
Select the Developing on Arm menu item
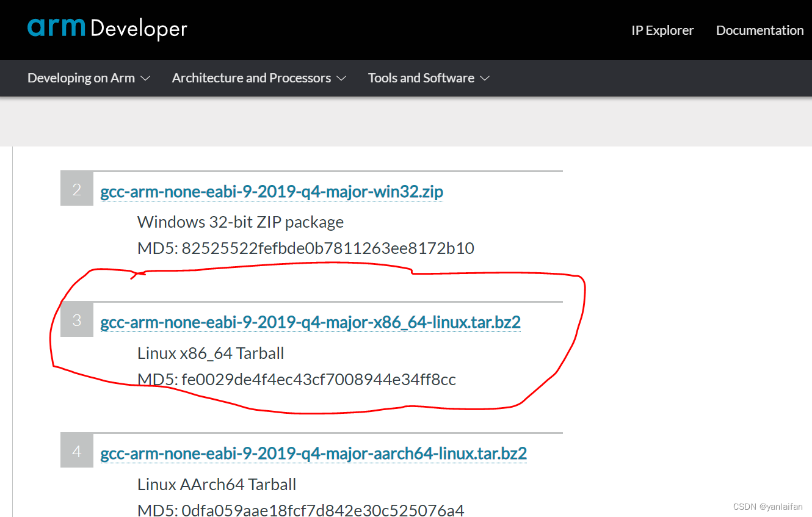(88, 78)
